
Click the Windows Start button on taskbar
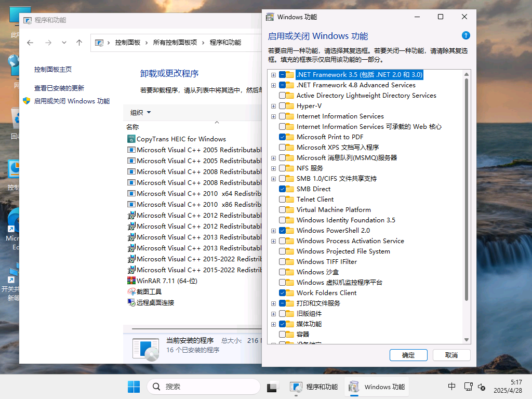(134, 387)
